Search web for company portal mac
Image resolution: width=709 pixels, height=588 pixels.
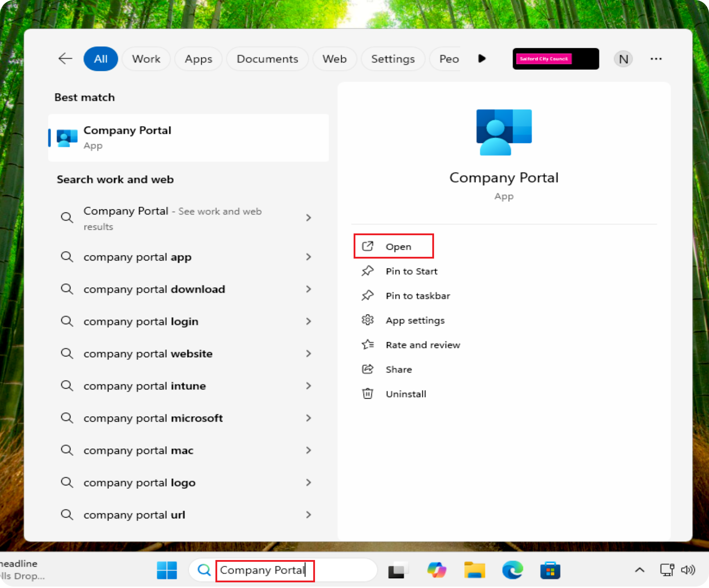tap(139, 451)
